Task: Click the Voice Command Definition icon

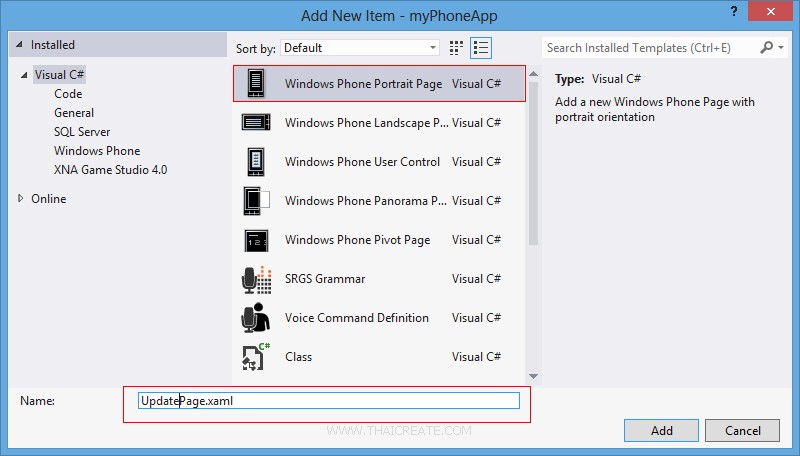Action: [256, 318]
